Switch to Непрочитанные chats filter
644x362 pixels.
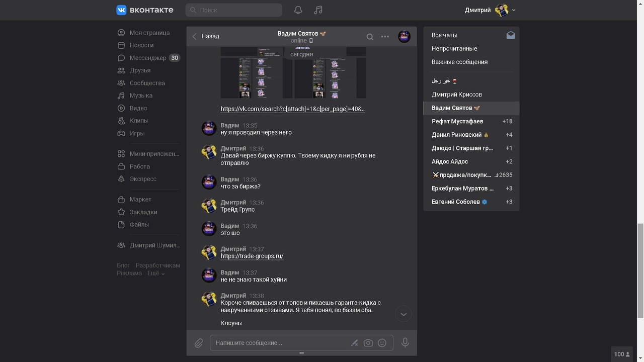pyautogui.click(x=454, y=49)
